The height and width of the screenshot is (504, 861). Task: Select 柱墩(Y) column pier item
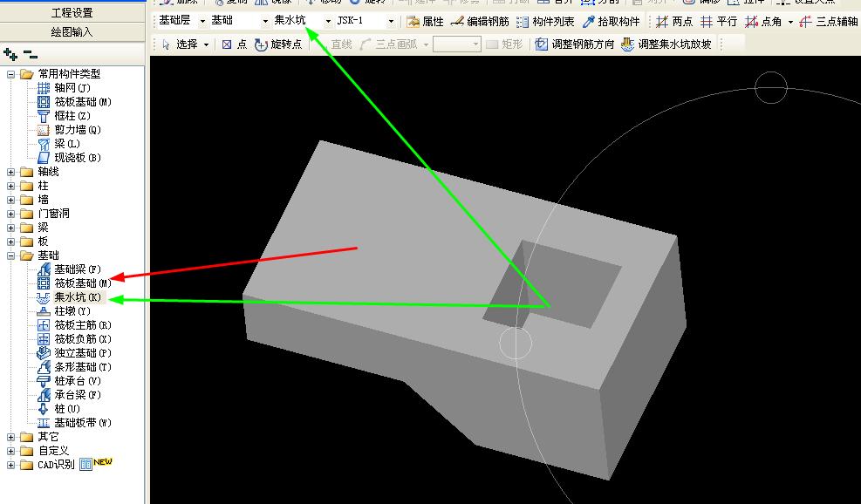[x=65, y=311]
